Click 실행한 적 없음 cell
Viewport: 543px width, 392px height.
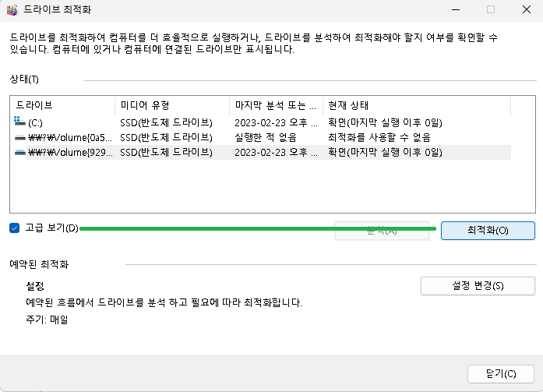(266, 137)
